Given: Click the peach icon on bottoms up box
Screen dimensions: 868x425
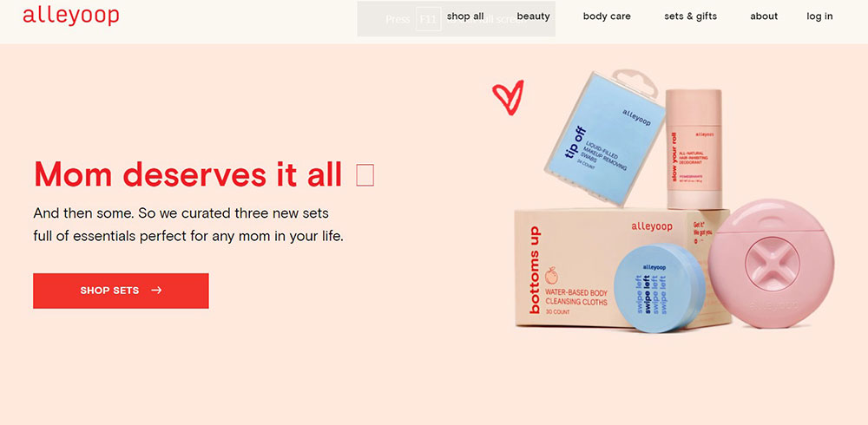Looking at the screenshot, I should pos(551,274).
